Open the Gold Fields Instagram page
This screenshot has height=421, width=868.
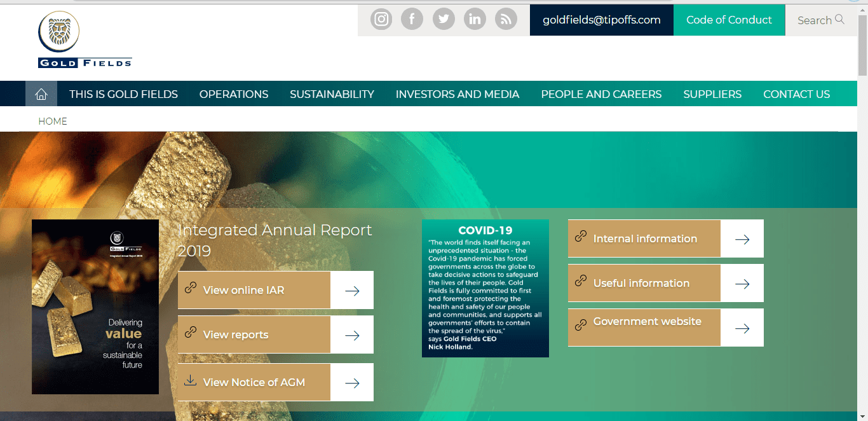click(381, 20)
